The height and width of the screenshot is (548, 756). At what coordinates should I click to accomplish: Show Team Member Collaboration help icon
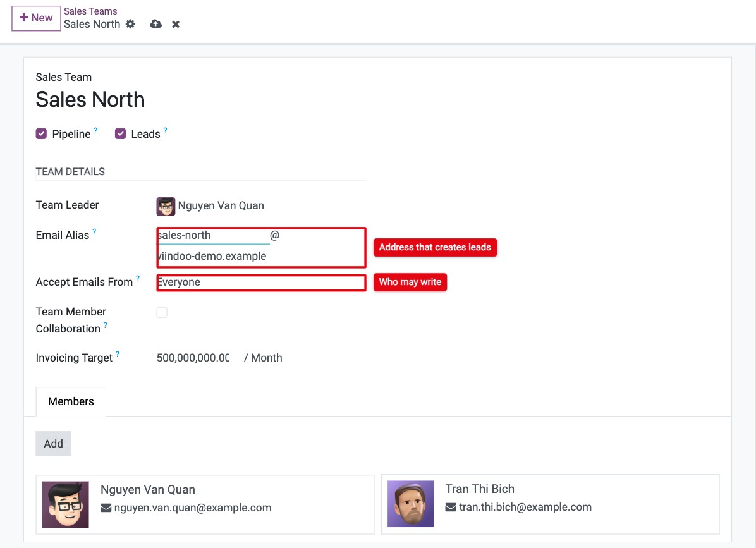pyautogui.click(x=105, y=326)
